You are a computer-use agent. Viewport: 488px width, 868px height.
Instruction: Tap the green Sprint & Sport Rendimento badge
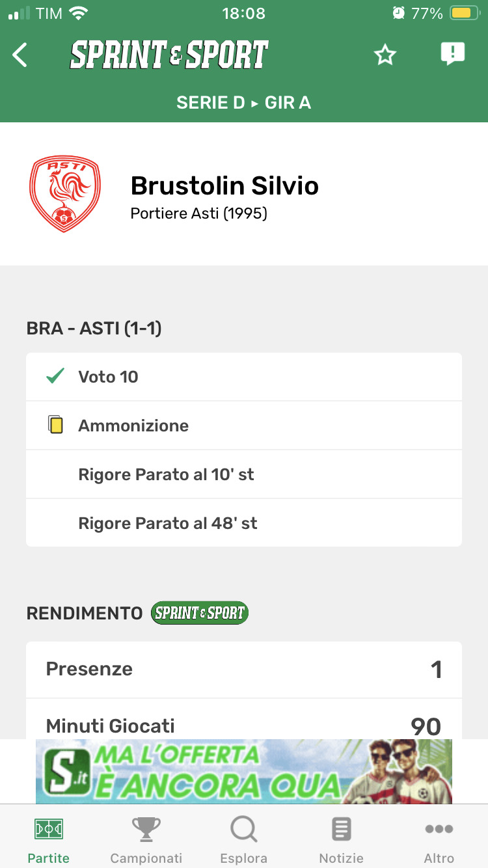(200, 613)
